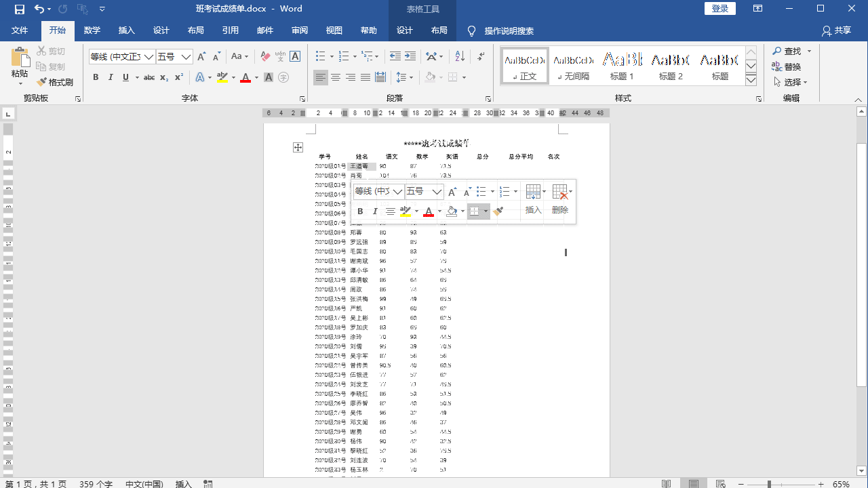Apply the Heading 1 (标题 1) style
Image resolution: width=868 pixels, height=488 pixels.
[622, 66]
